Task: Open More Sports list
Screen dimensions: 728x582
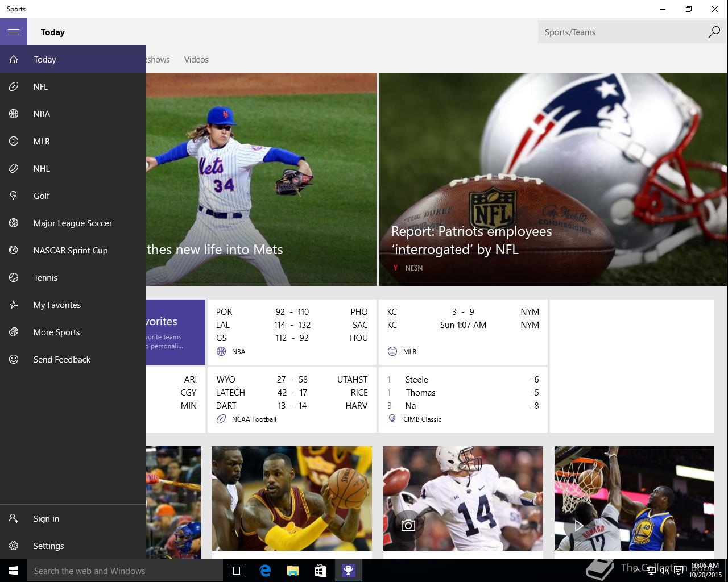Action: (x=73, y=332)
